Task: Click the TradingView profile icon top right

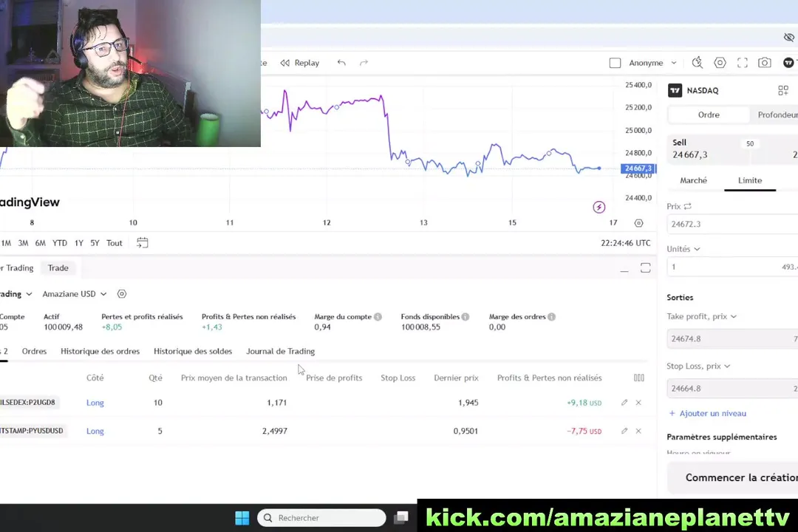Action: point(789,63)
